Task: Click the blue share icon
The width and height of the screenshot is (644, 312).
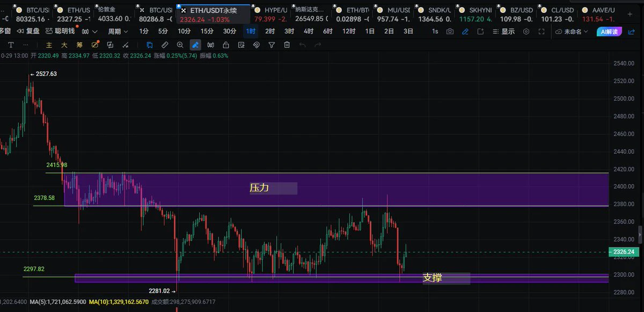Action: 632,31
